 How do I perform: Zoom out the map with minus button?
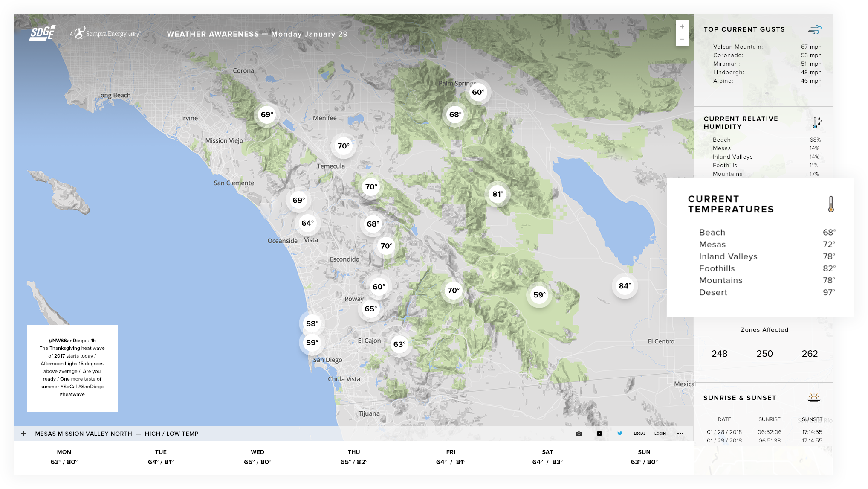pos(682,39)
